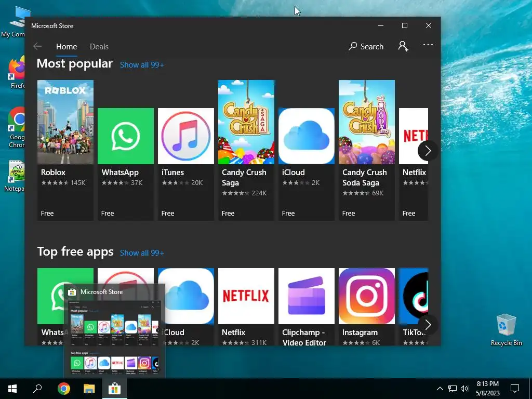Advance Top free apps row with right arrow
Viewport: 532px width, 399px height.
[428, 325]
